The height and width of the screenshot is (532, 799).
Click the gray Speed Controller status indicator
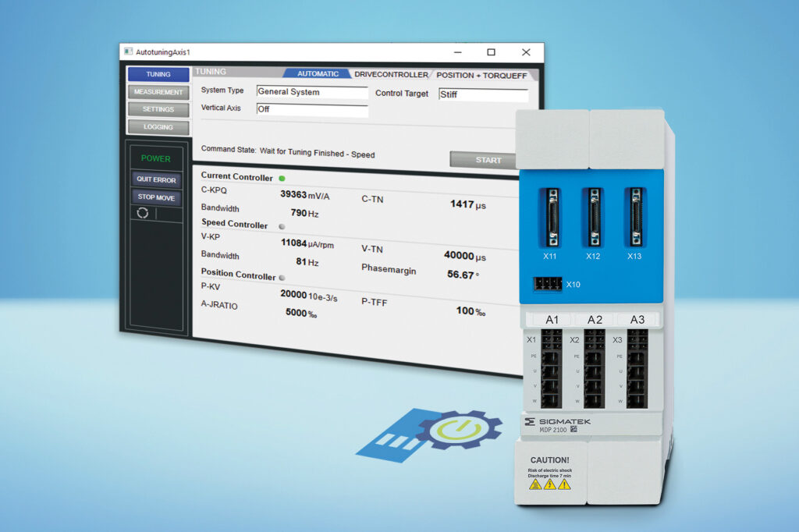coord(282,225)
